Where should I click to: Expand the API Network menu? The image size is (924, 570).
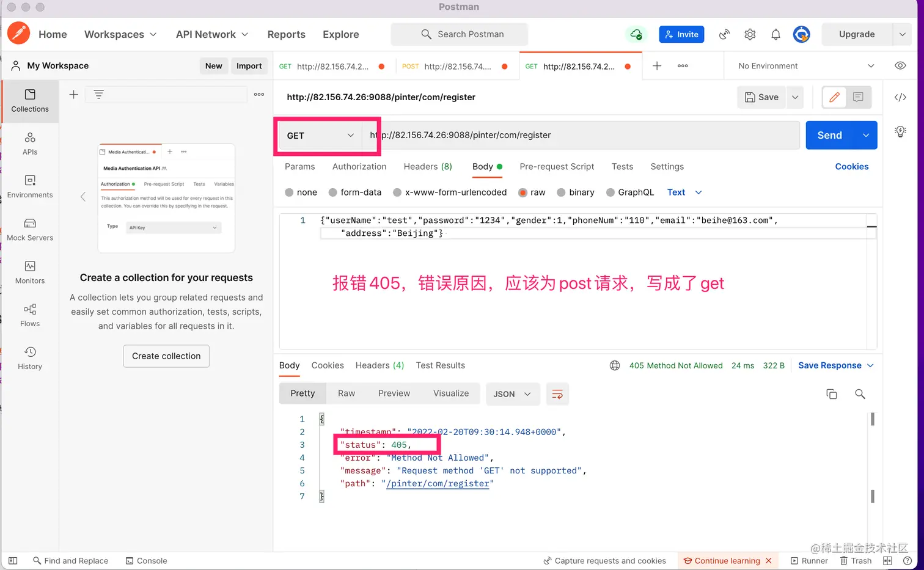(x=212, y=34)
